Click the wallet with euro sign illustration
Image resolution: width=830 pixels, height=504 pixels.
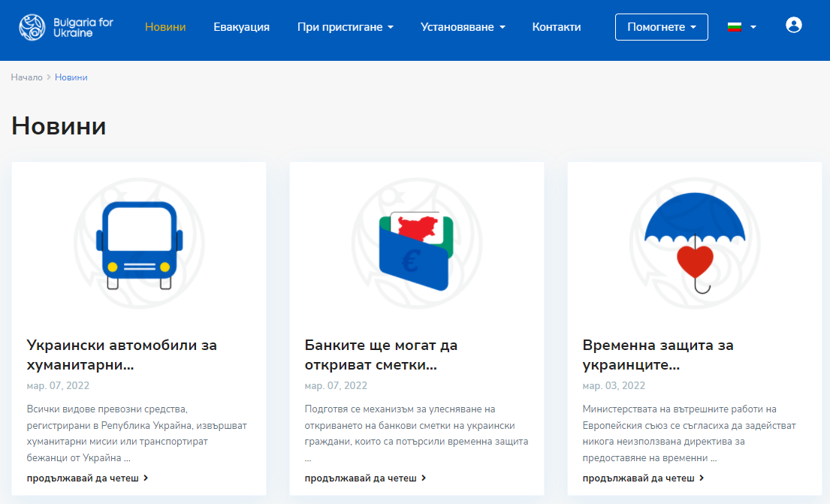[417, 243]
